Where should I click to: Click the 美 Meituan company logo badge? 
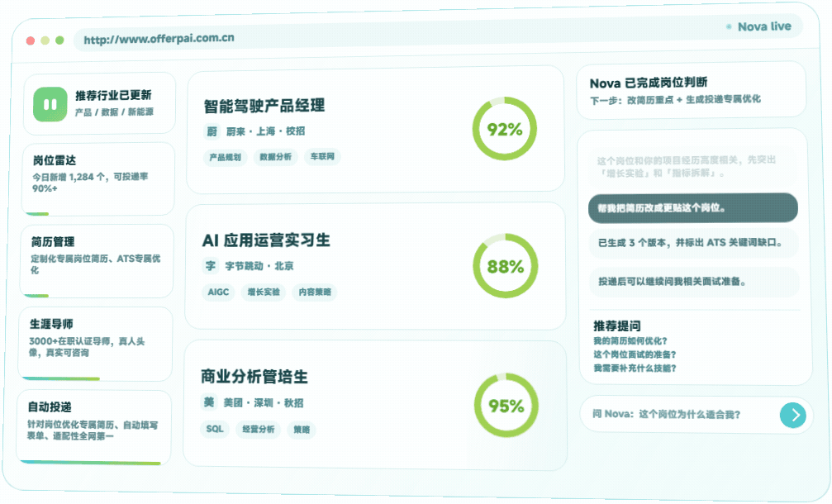point(209,402)
